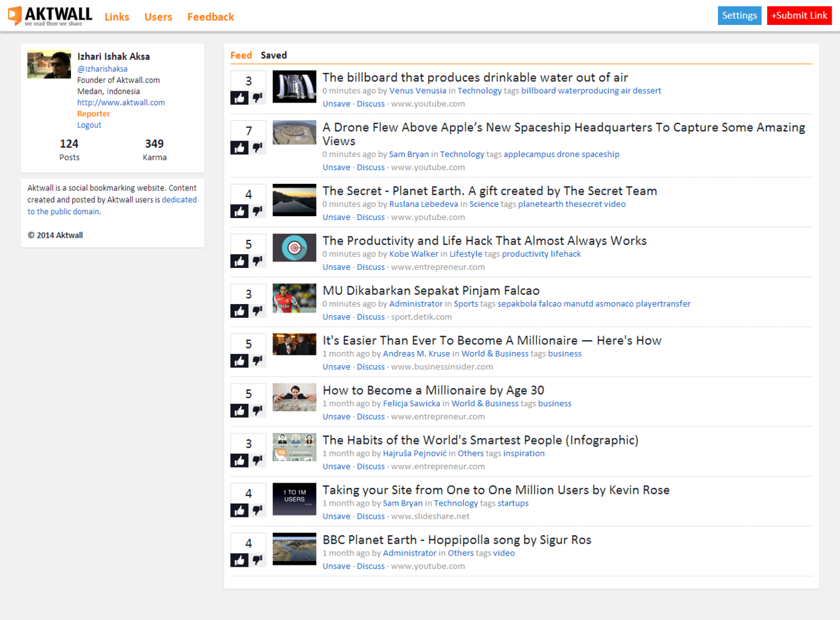Go to the Feedback page

coord(211,17)
